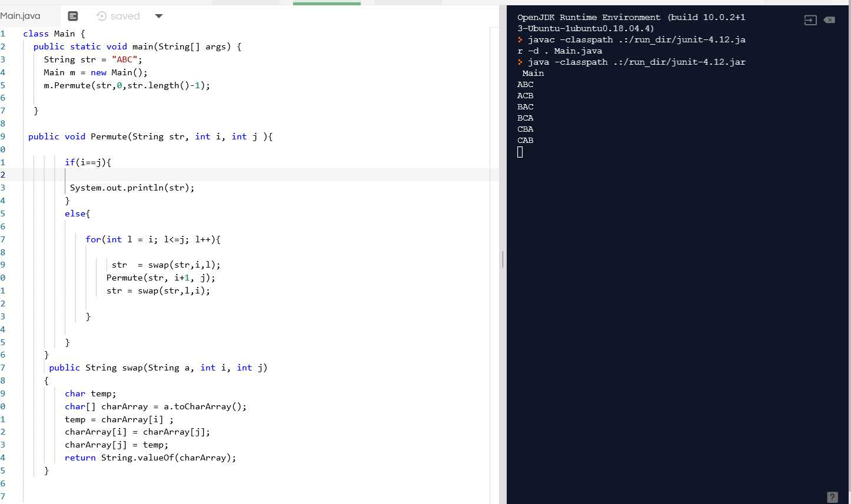
Task: Click the 'java -classpath' console command line
Action: pos(631,68)
